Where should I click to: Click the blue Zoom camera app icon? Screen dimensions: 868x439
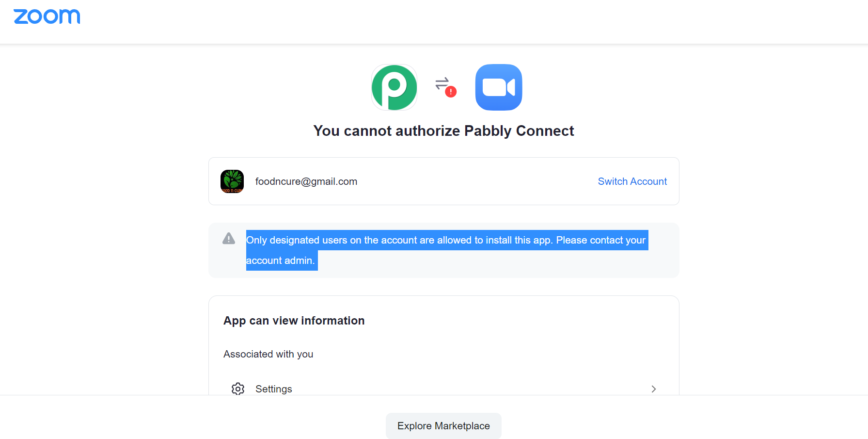coord(499,87)
